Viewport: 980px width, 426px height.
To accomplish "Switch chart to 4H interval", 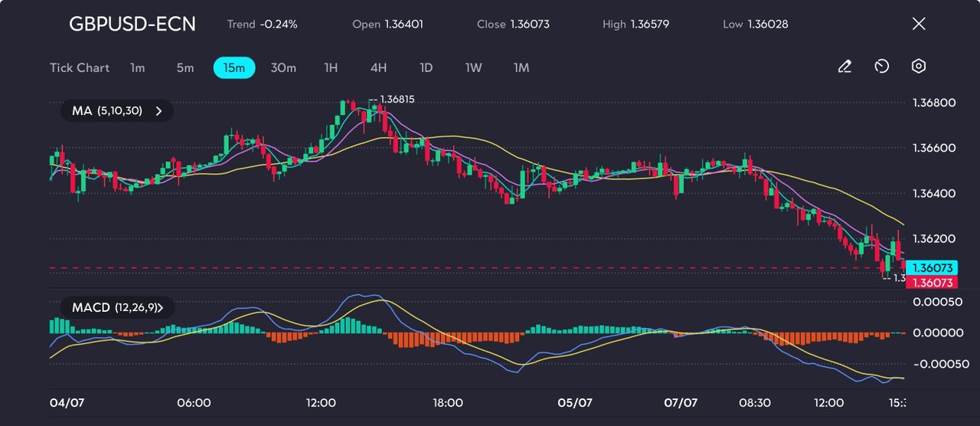I will pos(378,68).
